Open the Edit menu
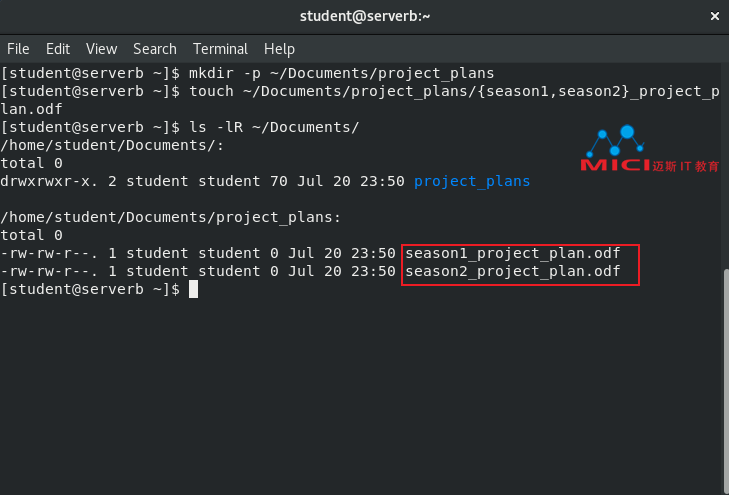 pos(58,49)
